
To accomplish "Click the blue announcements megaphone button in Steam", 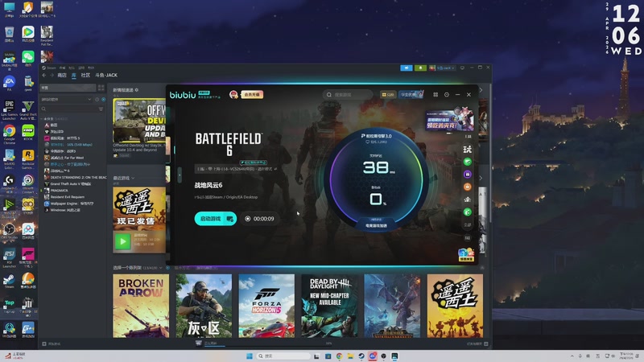I will (x=407, y=68).
